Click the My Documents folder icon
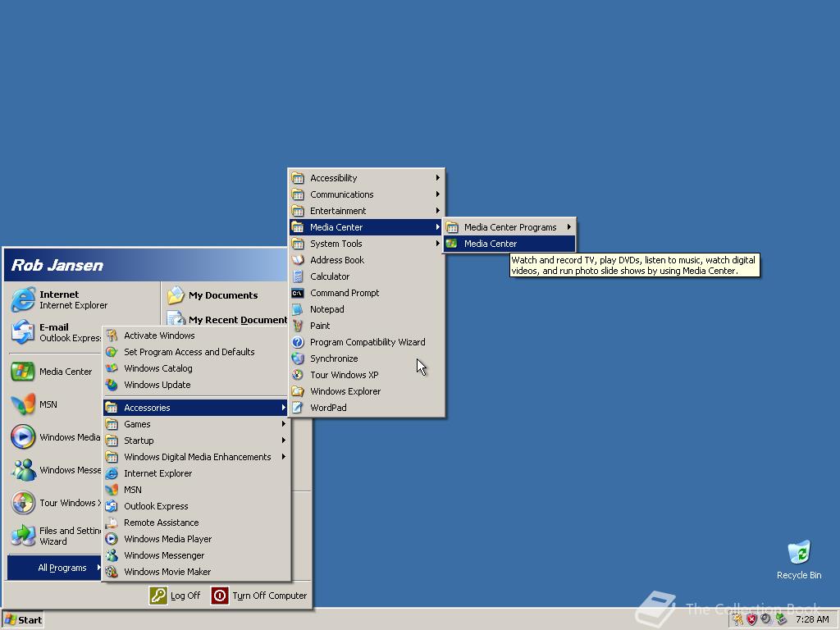The width and height of the screenshot is (840, 630). tap(176, 295)
